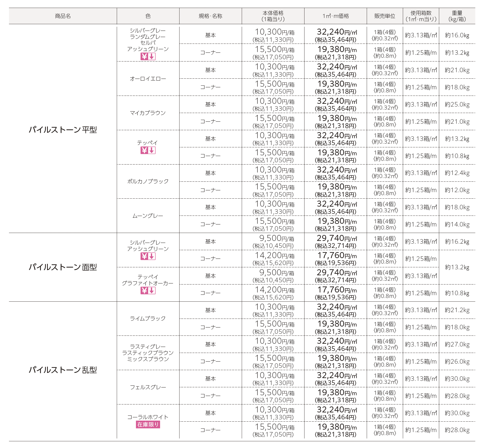Select the 色 column header

tap(148, 16)
